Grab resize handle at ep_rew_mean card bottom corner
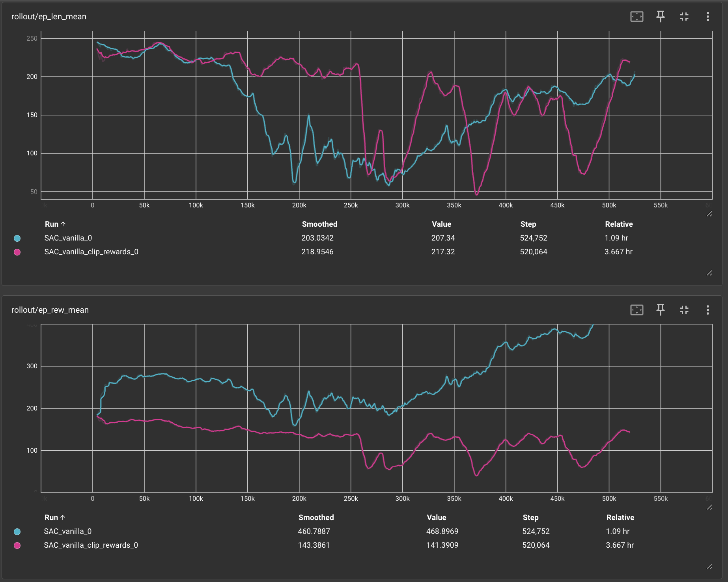Screen dimensions: 728x582 tap(709, 566)
